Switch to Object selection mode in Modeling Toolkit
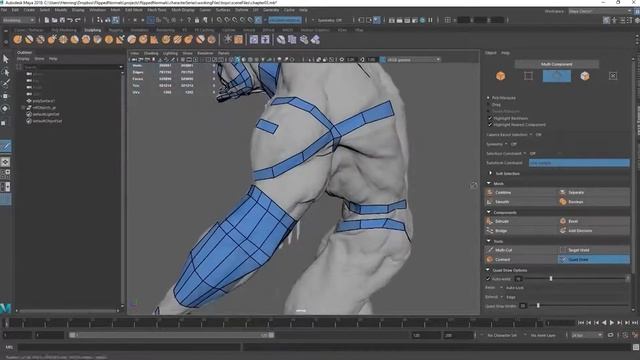The height and width of the screenshot is (360, 640). click(x=500, y=76)
